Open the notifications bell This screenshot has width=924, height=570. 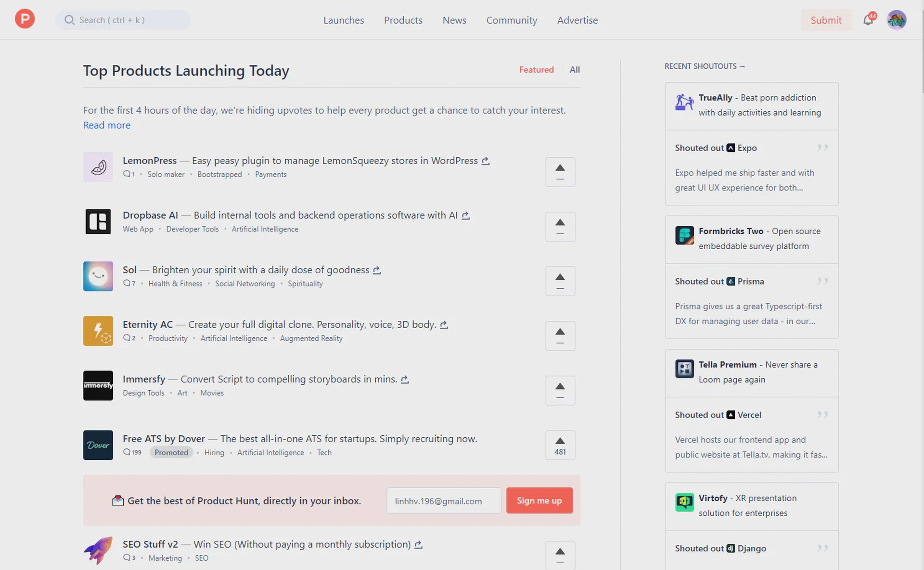[x=869, y=20]
